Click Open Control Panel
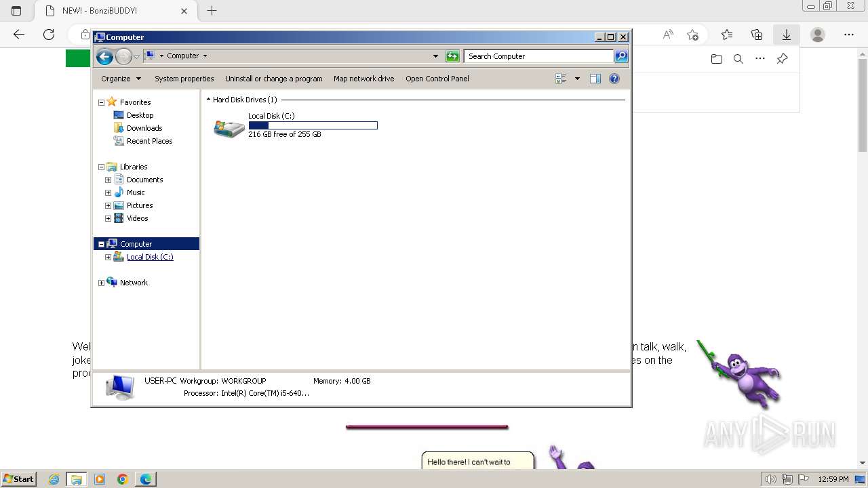 pos(437,79)
